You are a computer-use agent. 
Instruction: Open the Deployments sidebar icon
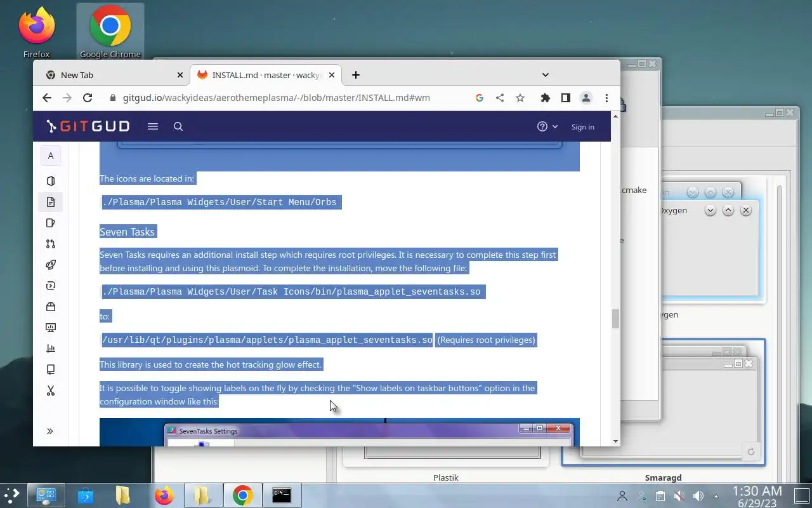pyautogui.click(x=51, y=286)
